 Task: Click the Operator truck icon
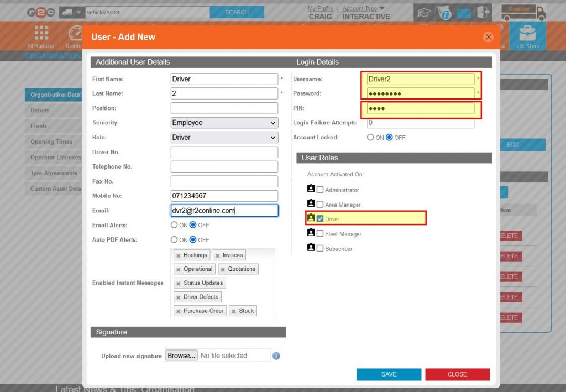click(522, 12)
